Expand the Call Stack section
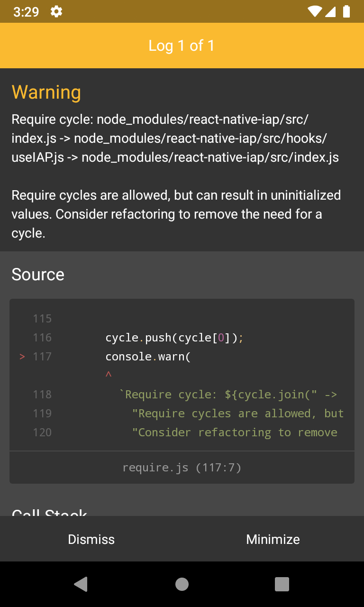The image size is (364, 607). pos(50,514)
